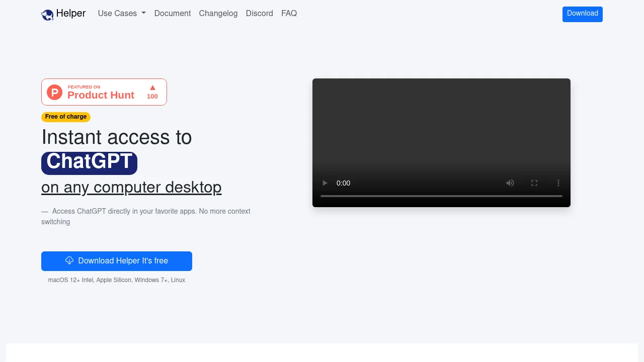
Task: Click the Helper elephant logo icon
Action: pyautogui.click(x=47, y=15)
